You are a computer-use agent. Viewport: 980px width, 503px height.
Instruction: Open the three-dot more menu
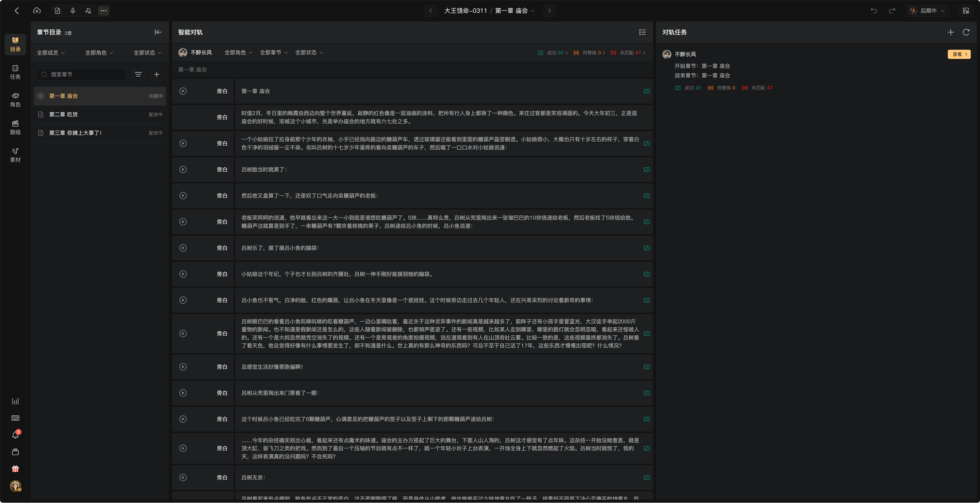click(103, 11)
